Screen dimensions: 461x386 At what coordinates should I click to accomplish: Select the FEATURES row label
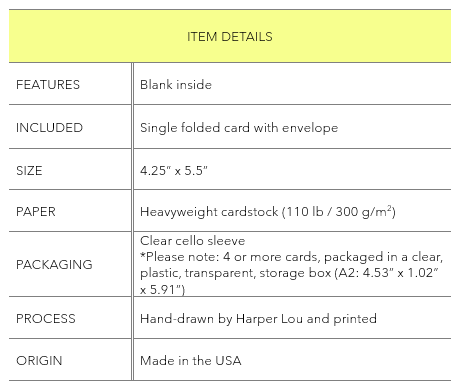coord(48,85)
